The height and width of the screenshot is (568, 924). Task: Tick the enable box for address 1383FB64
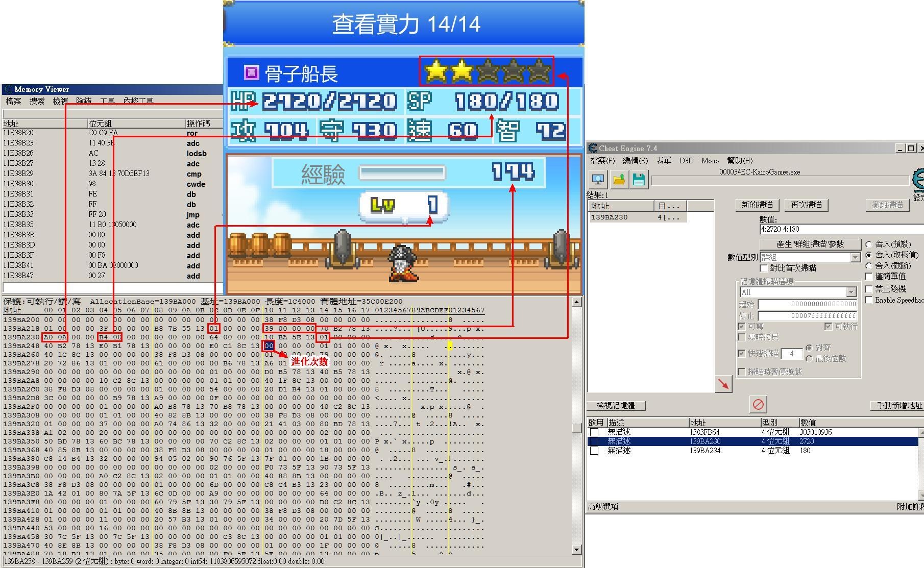[594, 432]
